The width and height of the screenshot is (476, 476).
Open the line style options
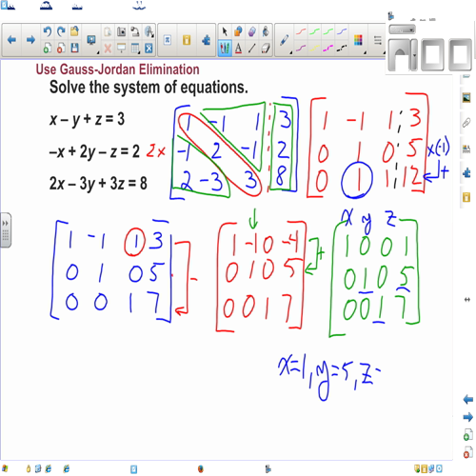[x=378, y=41]
